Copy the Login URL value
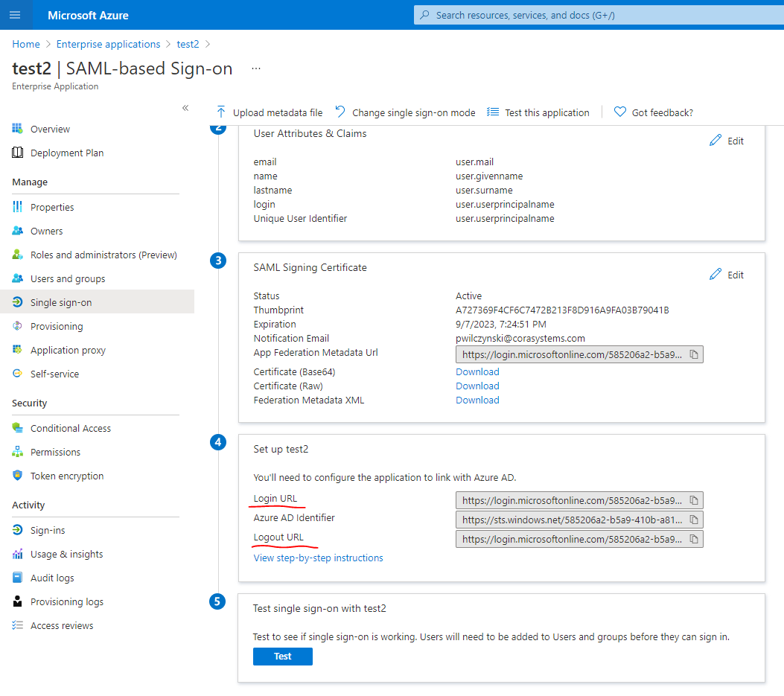784x696 pixels. (694, 500)
